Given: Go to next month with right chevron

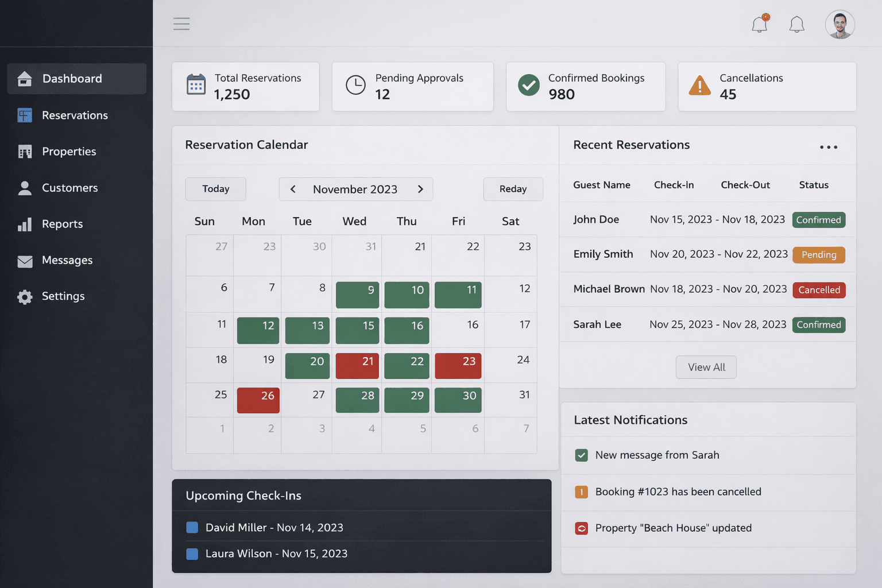Looking at the screenshot, I should 420,189.
